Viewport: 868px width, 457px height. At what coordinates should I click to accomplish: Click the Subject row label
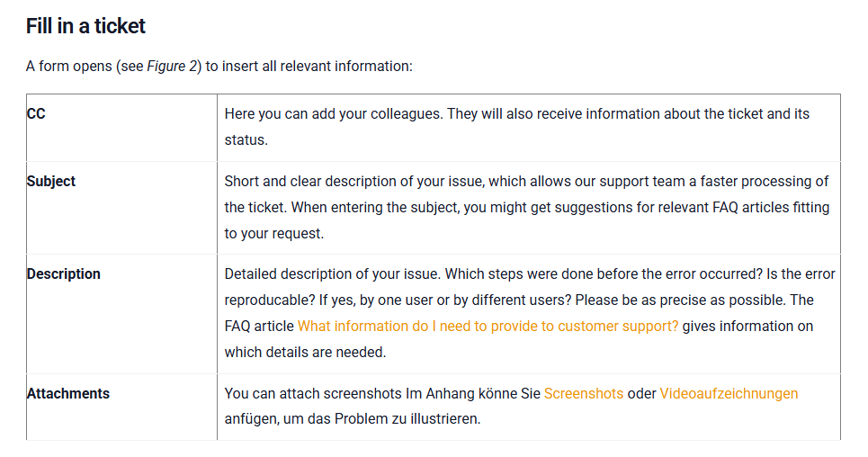[x=51, y=182]
